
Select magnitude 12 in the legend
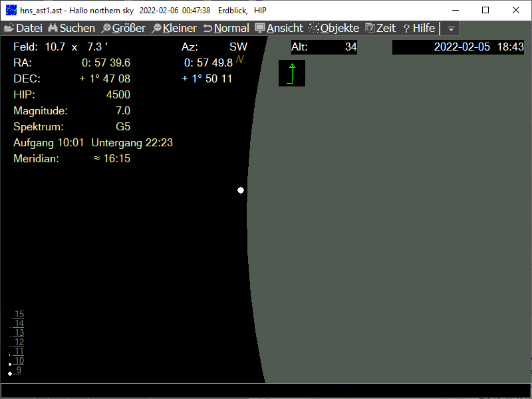[x=19, y=342]
